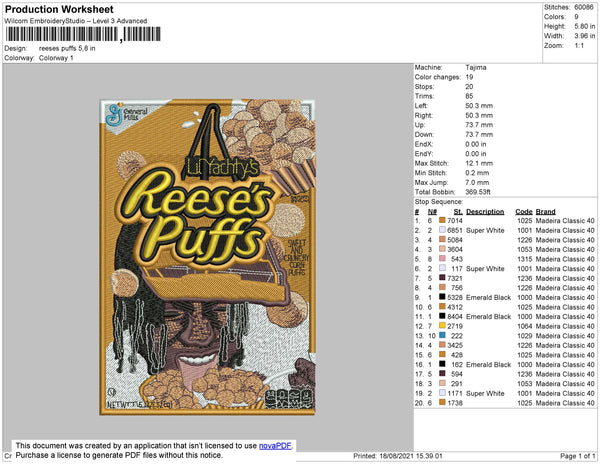Click the dark maroon swatch in stop row 7
Image resolution: width=600 pixels, height=464 pixels.
[x=442, y=278]
